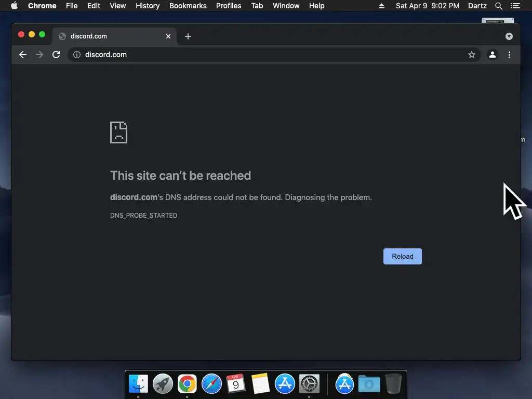The height and width of the screenshot is (399, 532).
Task: Open the Chrome three-dot menu
Action: coord(509,55)
